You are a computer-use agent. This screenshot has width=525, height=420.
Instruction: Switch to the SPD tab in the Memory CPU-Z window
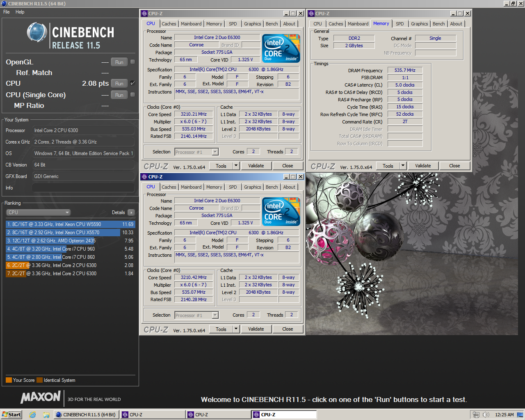pos(399,24)
